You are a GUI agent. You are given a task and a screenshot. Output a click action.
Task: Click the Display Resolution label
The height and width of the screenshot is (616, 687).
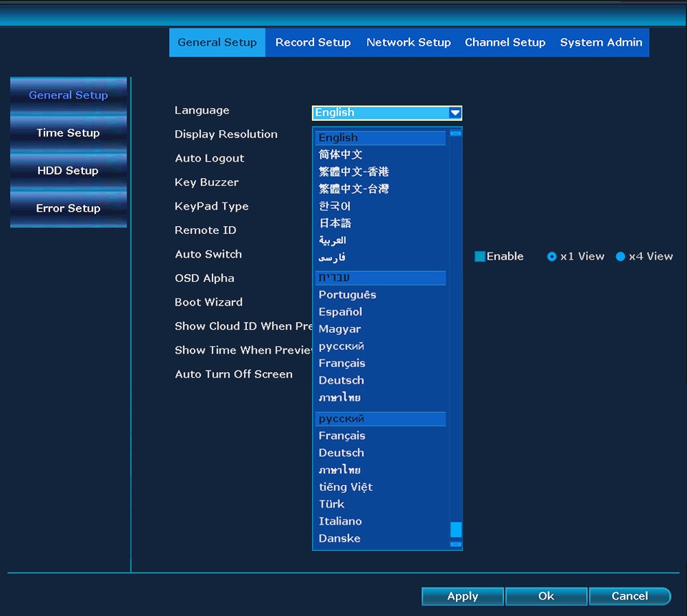226,135
